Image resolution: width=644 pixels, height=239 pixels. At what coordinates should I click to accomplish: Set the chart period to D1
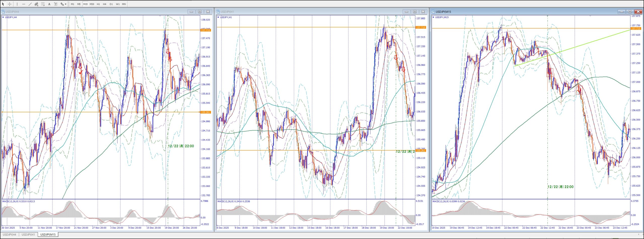pos(111,4)
